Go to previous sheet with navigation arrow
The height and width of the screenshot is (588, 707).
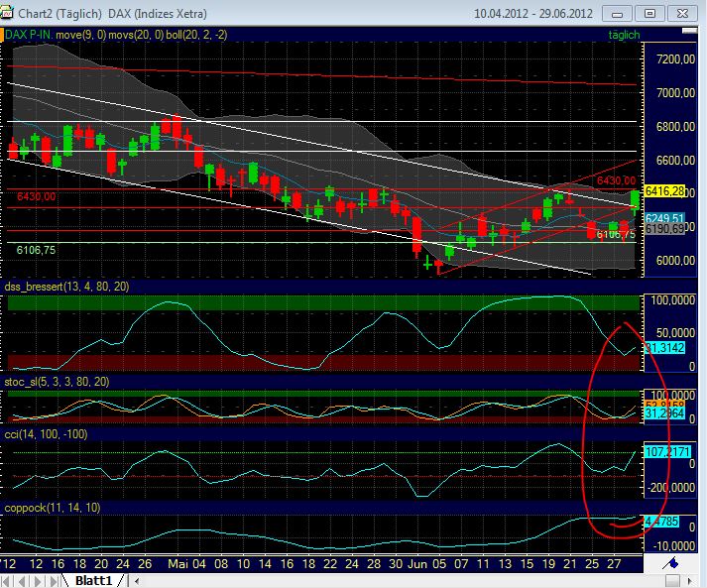click(x=23, y=581)
